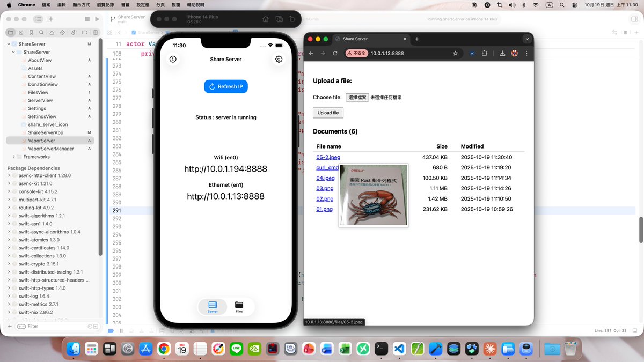Click the 選擇檔案 choose file button
Viewport: 644px width, 362px height.
pyautogui.click(x=357, y=98)
